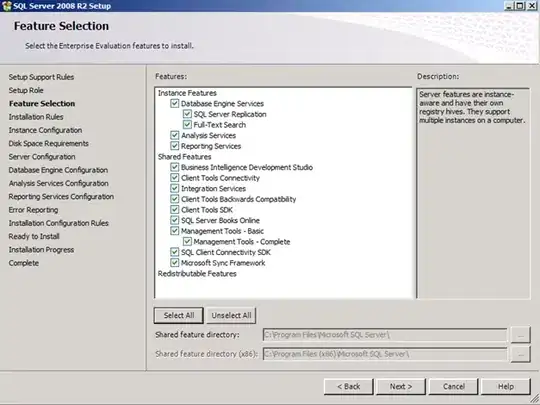Image resolution: width=540 pixels, height=405 pixels.
Task: Proceed with the Next button
Action: pos(401,387)
